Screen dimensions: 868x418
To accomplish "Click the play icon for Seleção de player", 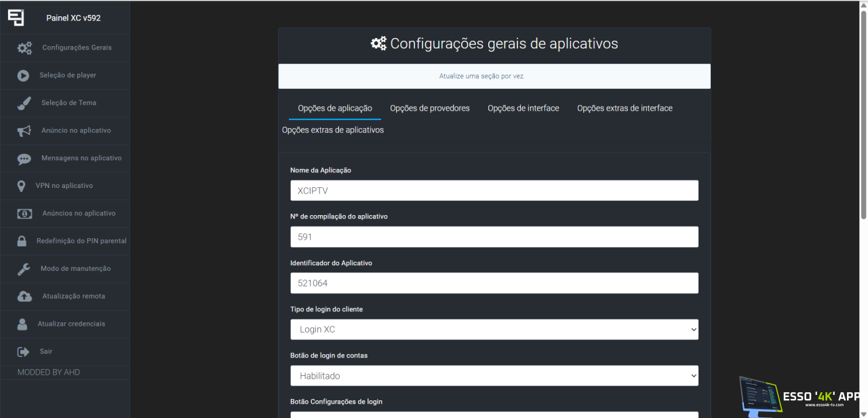I will (23, 76).
